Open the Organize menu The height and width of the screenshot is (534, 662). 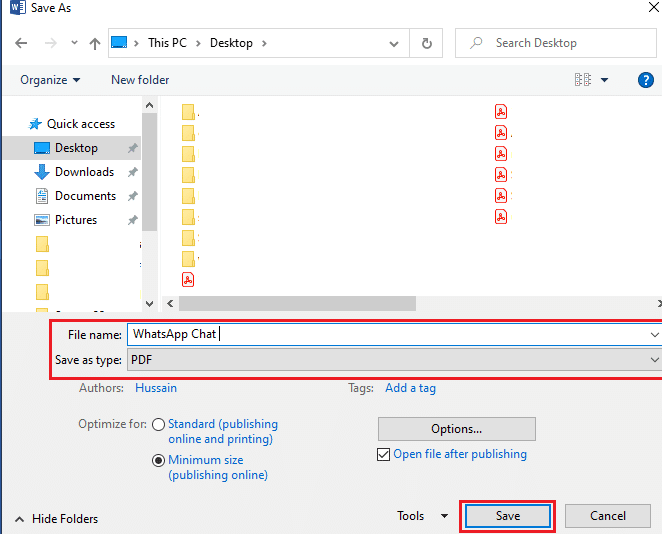[50, 80]
